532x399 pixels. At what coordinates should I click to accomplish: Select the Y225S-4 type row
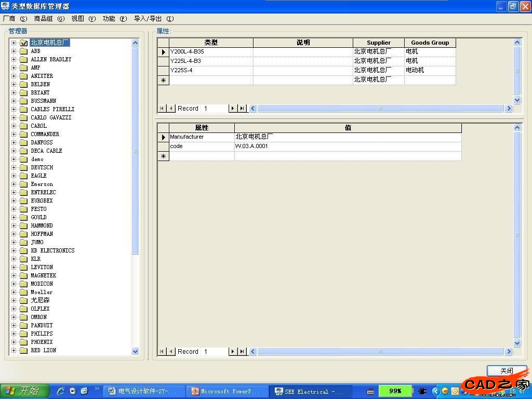point(211,70)
